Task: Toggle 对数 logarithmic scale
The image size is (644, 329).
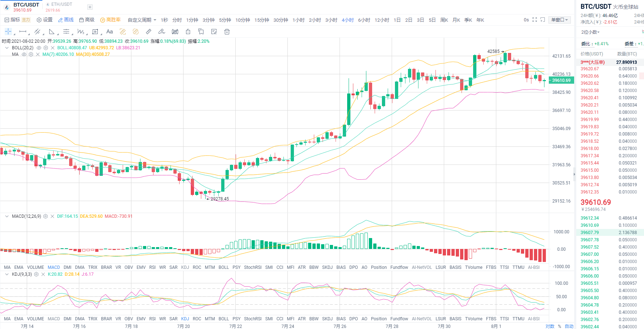Action: pyautogui.click(x=550, y=326)
